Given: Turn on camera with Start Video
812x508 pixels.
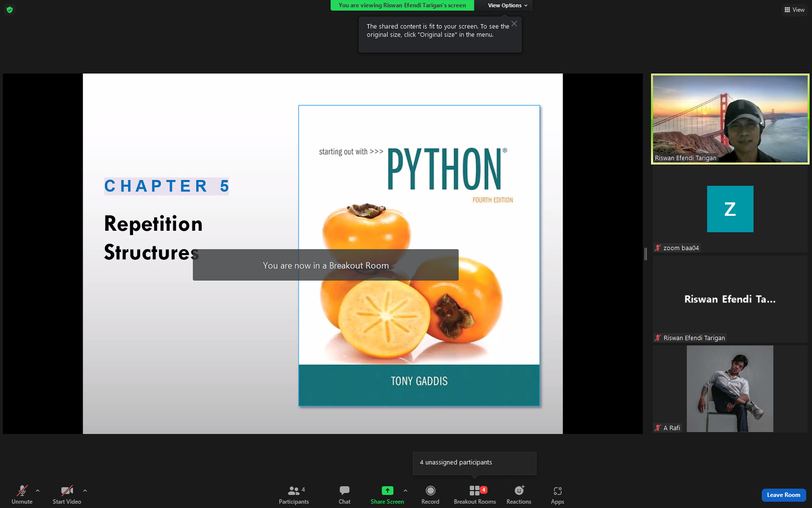Looking at the screenshot, I should click(x=67, y=494).
